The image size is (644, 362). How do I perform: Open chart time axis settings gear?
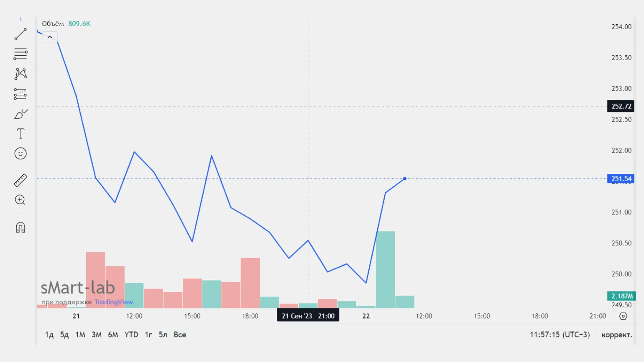click(x=623, y=316)
